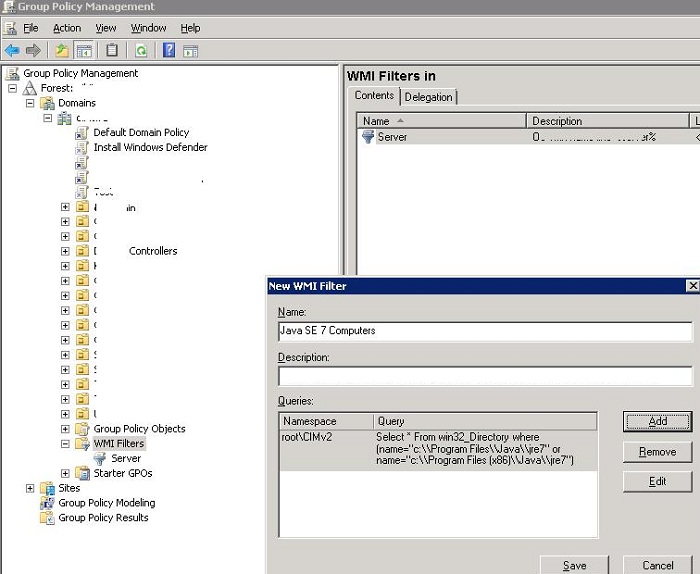Click the Refresh toolbar icon
The image size is (700, 574).
pyautogui.click(x=141, y=50)
